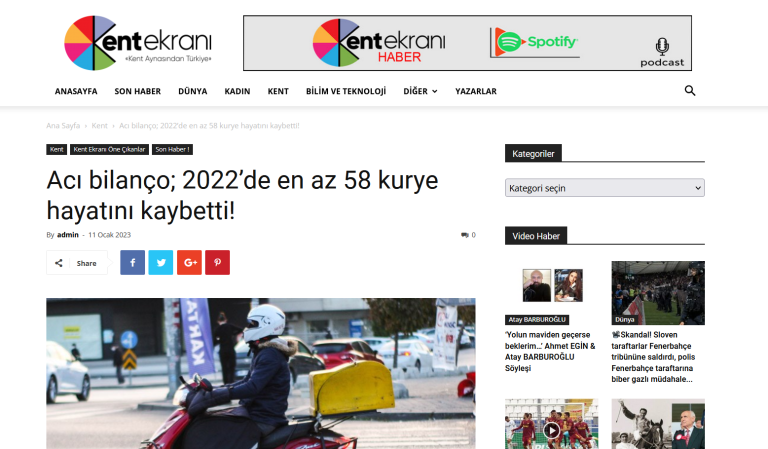Click the article title headline
Image resolution: width=768 pixels, height=449 pixels.
(242, 195)
